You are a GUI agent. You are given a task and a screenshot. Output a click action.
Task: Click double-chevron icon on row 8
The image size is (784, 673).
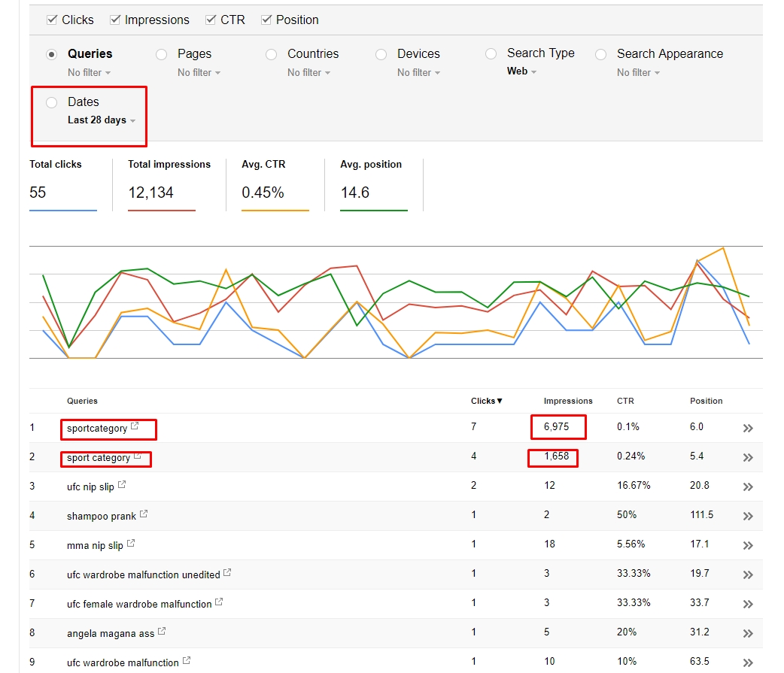(x=747, y=633)
